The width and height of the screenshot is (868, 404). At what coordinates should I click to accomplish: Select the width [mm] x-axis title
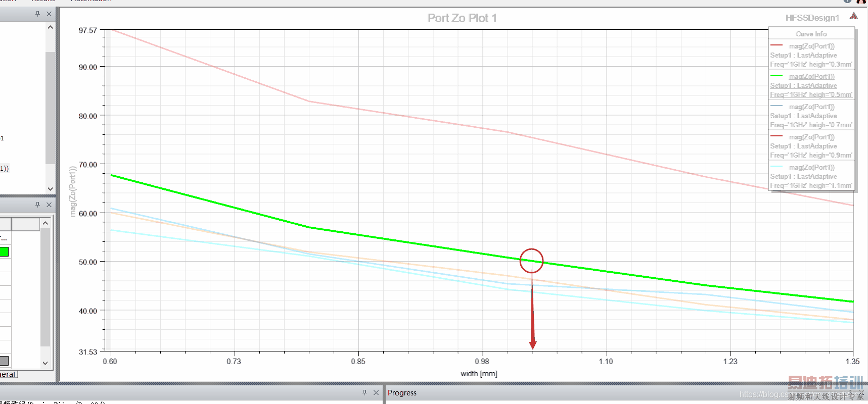(x=479, y=374)
